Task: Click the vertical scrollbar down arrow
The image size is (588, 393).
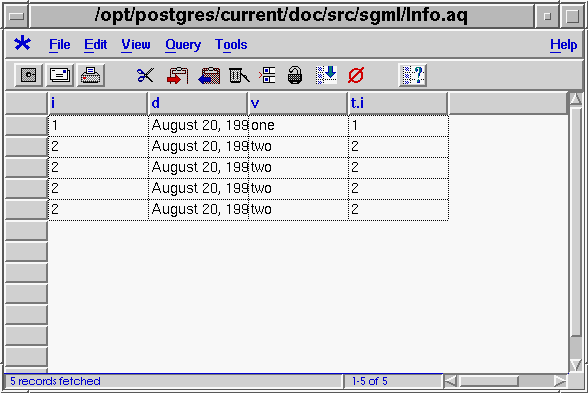Action: click(576, 364)
